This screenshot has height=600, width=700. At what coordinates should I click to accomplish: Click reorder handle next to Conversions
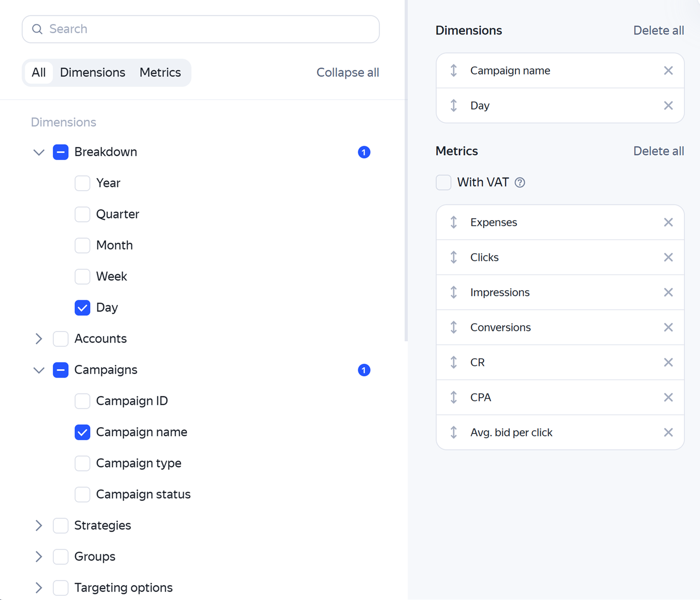tap(454, 327)
